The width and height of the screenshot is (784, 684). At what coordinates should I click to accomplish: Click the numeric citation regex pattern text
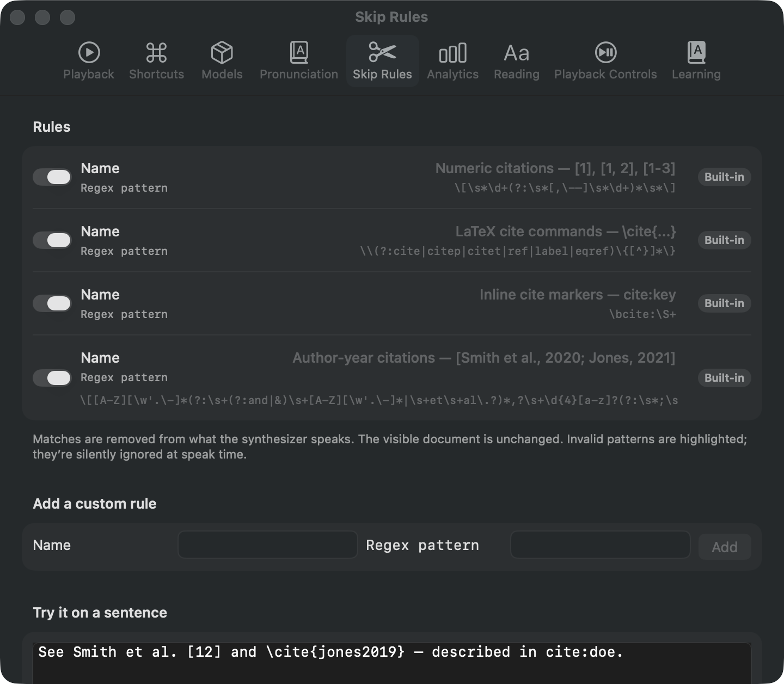coord(565,188)
